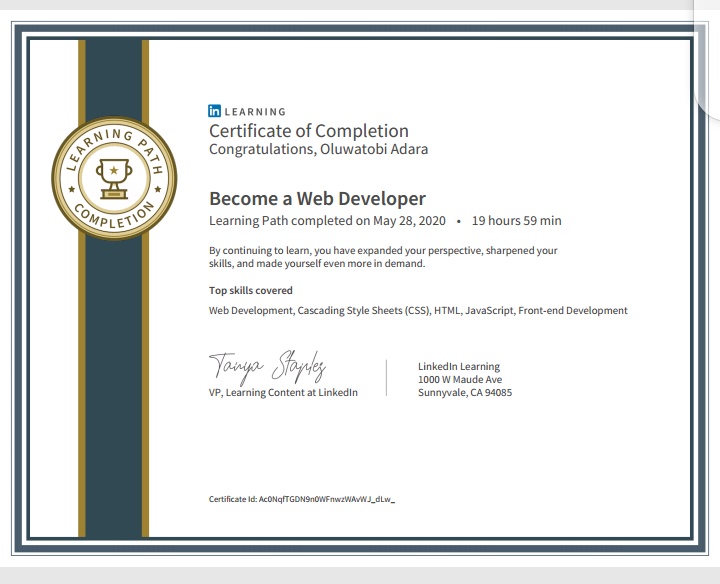The height and width of the screenshot is (584, 720).
Task: Click the 'By continuing to learn' paragraph
Action: (x=383, y=257)
